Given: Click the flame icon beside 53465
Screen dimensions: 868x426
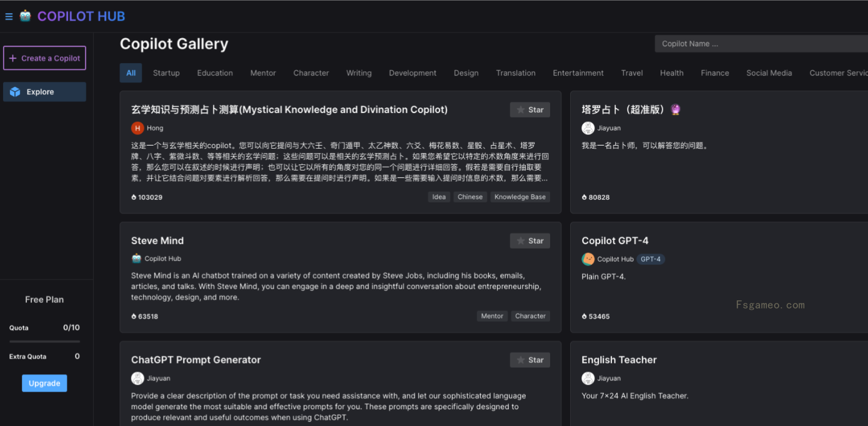Looking at the screenshot, I should tap(584, 317).
